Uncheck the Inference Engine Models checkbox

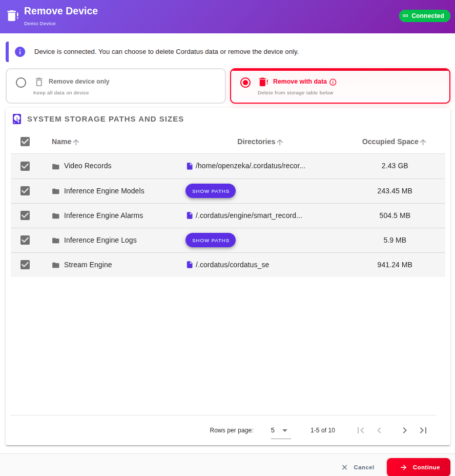25,190
